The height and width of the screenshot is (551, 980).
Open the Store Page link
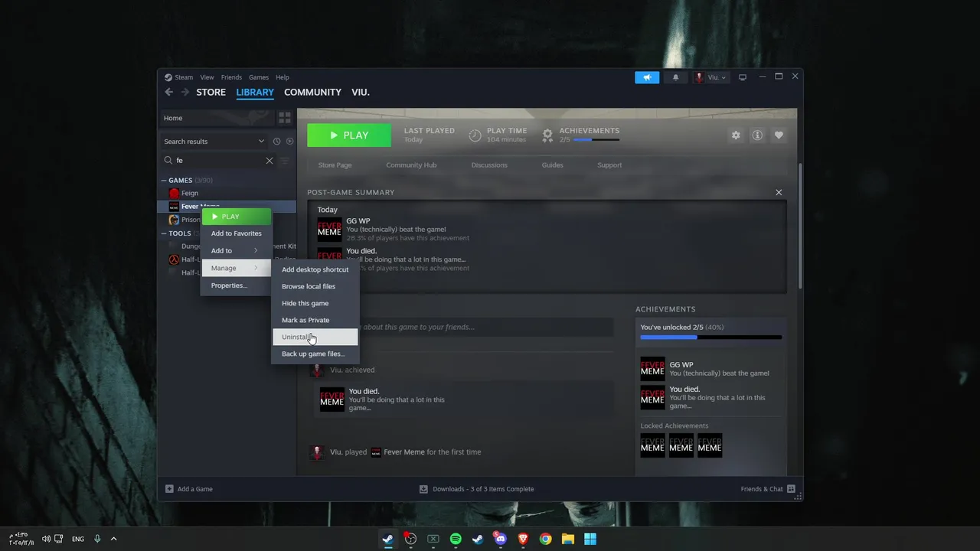click(x=335, y=165)
